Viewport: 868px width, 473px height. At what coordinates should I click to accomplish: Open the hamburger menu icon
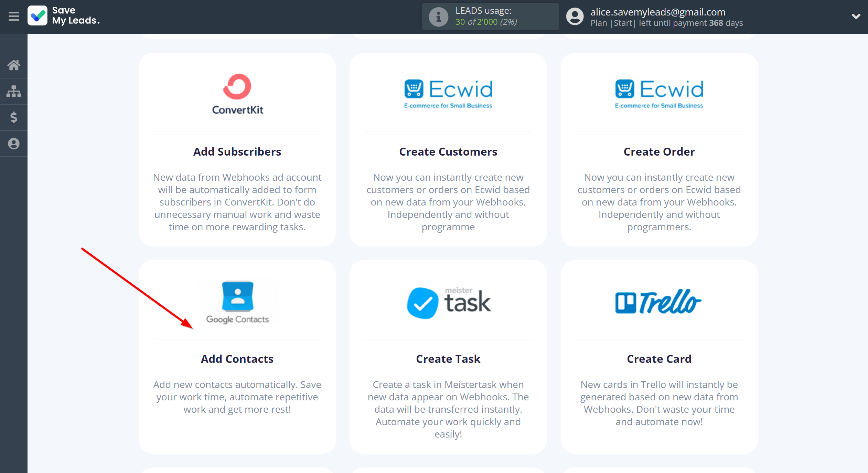point(14,16)
